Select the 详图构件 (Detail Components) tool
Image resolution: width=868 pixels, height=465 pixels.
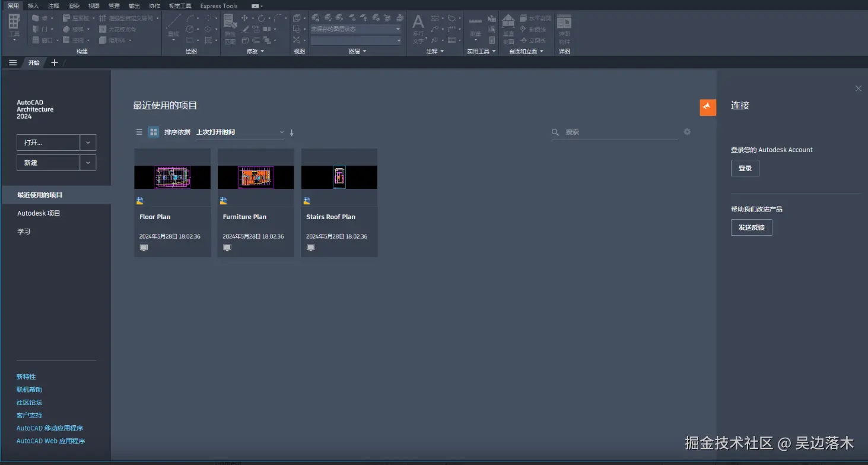[x=564, y=29]
